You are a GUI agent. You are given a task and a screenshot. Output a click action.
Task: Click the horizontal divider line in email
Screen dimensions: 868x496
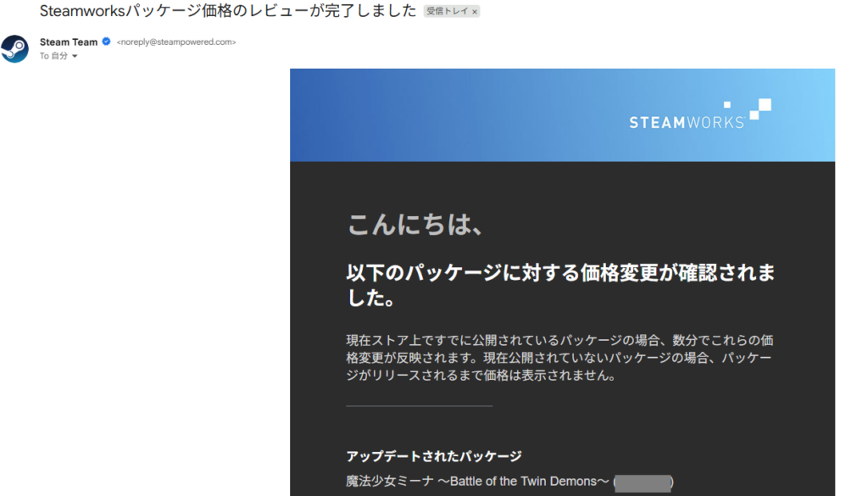coord(419,406)
